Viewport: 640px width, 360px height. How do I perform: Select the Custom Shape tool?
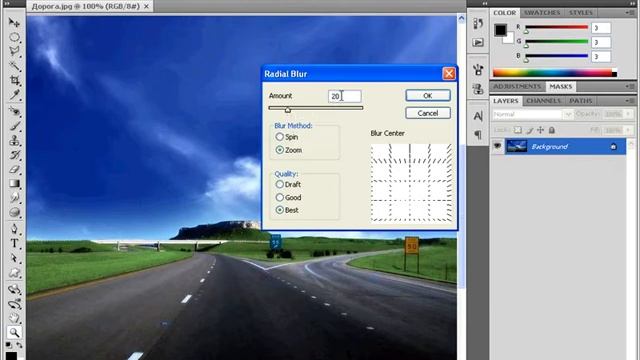pyautogui.click(x=14, y=273)
